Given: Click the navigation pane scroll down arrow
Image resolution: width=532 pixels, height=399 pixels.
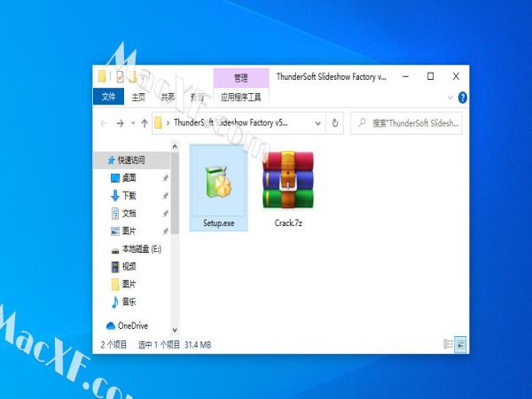Looking at the screenshot, I should [x=175, y=330].
